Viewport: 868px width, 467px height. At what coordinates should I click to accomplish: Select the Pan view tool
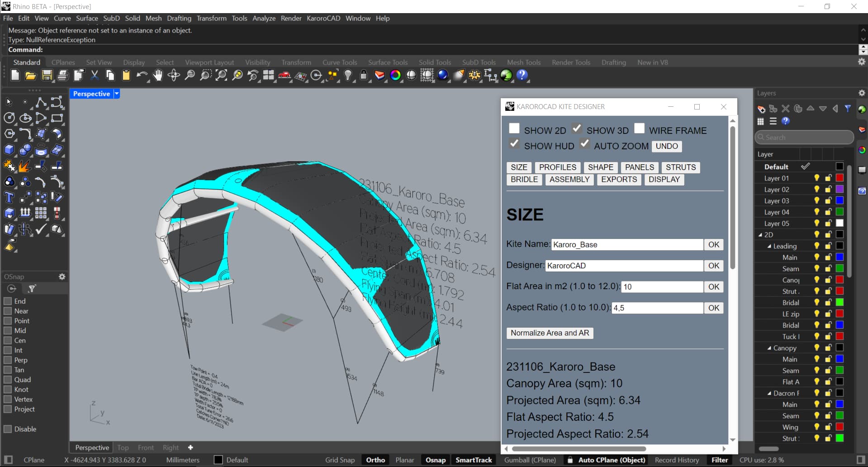(158, 76)
